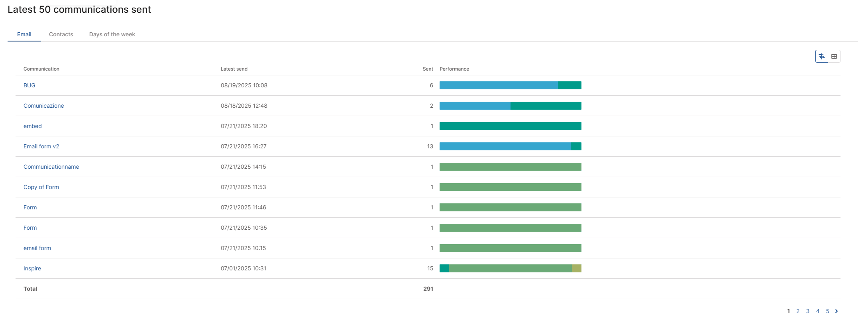Click the Sent column header
Image resolution: width=868 pixels, height=327 pixels.
(428, 69)
